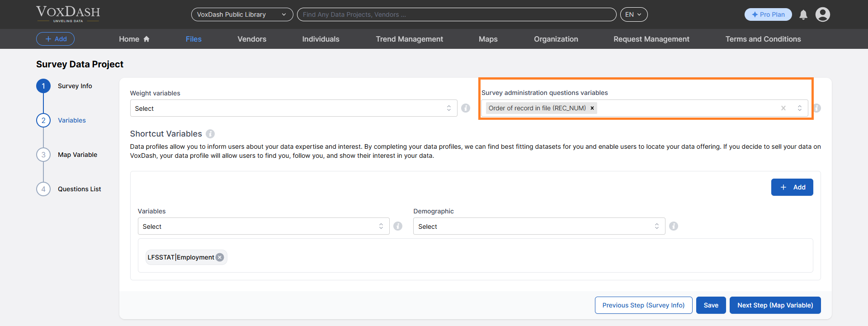Select step 2 Variables

[x=61, y=120]
